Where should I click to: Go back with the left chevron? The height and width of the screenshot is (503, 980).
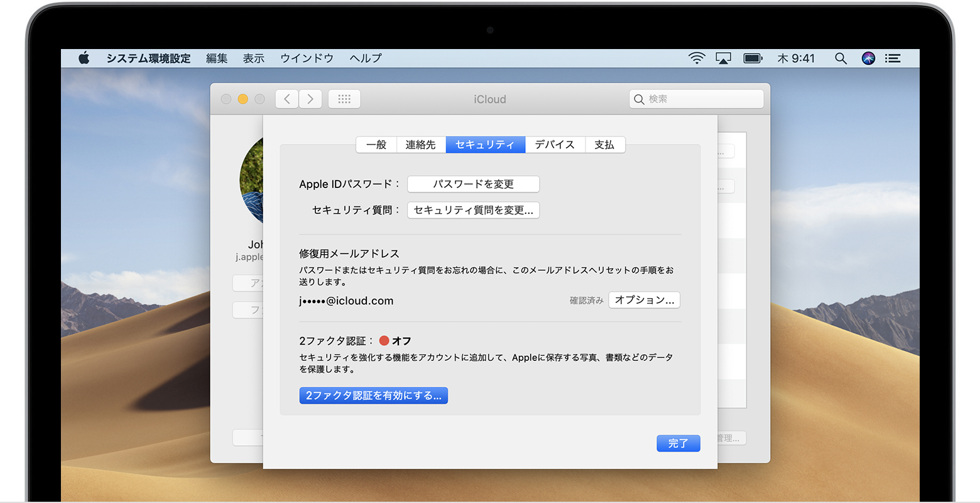pos(287,99)
